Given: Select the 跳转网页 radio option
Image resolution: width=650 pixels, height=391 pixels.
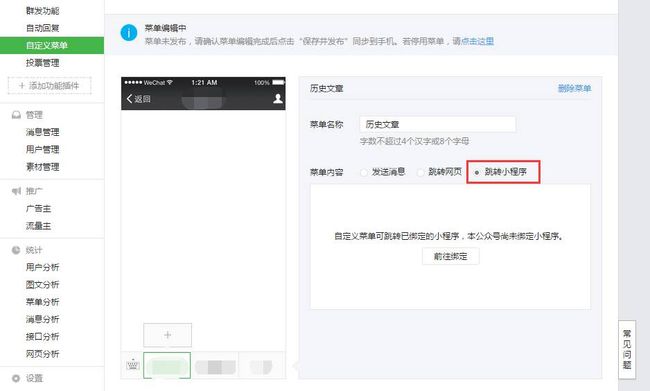Looking at the screenshot, I should coord(420,172).
